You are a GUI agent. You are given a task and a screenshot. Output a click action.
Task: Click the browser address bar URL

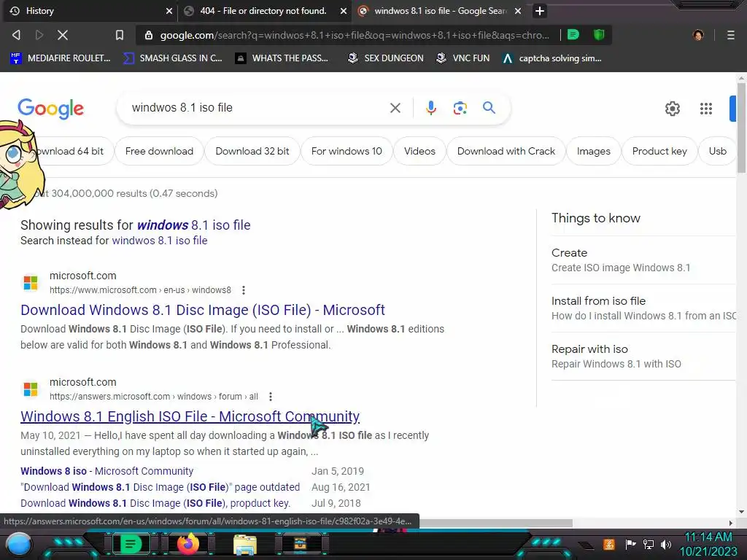click(x=355, y=35)
